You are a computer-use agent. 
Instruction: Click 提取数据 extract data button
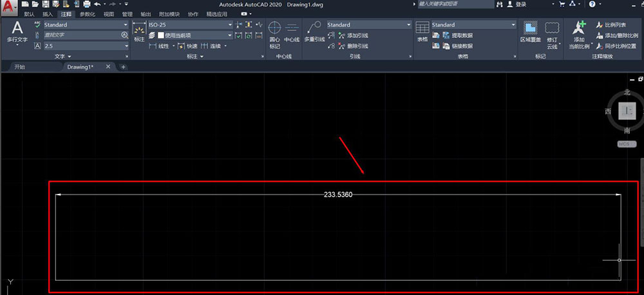(457, 35)
